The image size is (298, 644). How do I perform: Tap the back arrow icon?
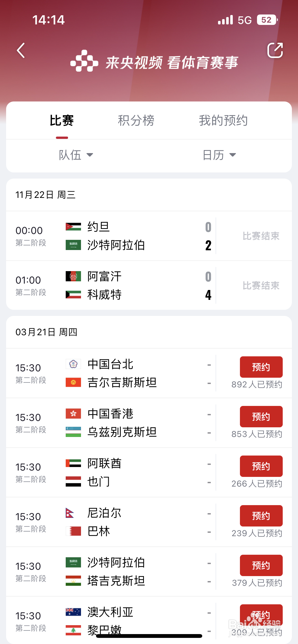click(21, 50)
